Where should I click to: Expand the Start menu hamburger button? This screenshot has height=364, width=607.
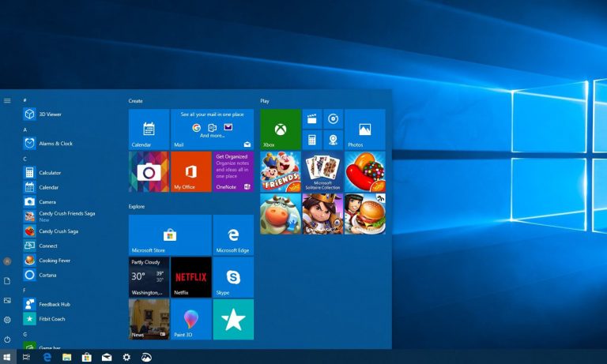[7, 100]
